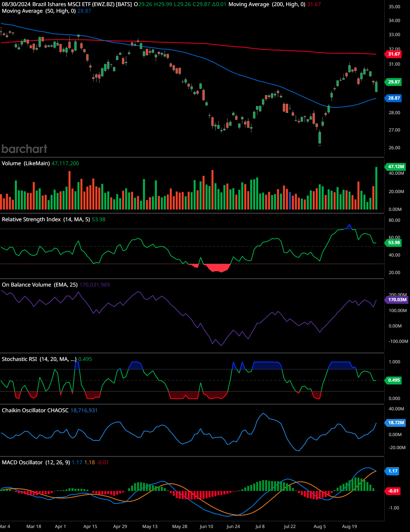Click the Aug 19 date axis label

point(349,526)
